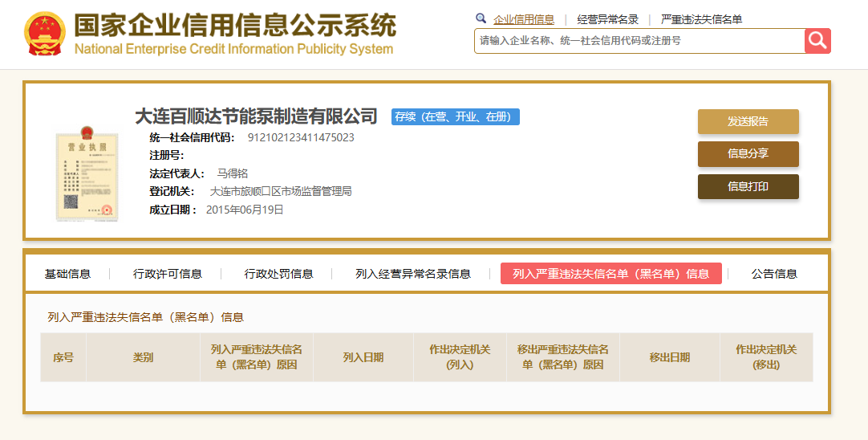
Task: Click the 国家企业信用信息公示系统 site title
Action: [235, 26]
